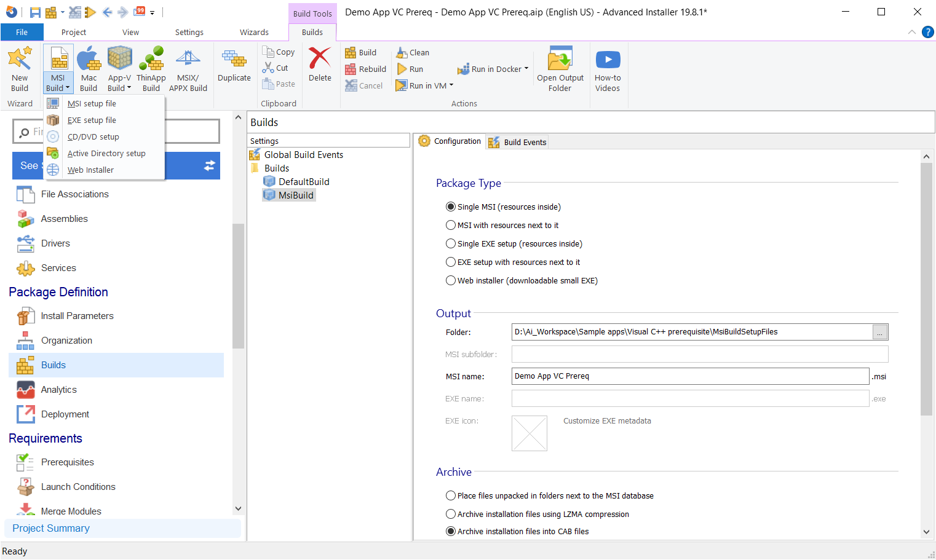Cut the selected build
This screenshot has width=936, height=560.
coord(276,68)
